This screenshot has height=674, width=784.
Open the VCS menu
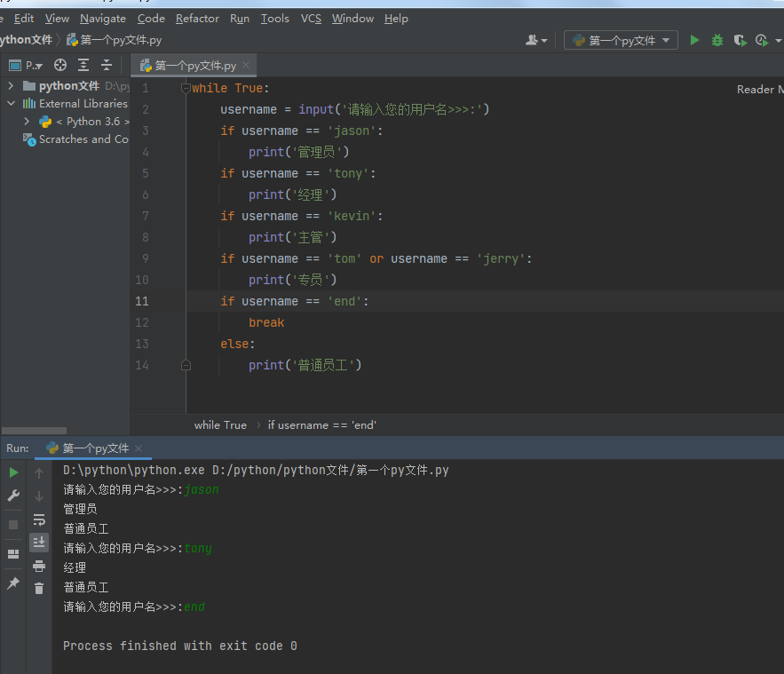tap(311, 19)
